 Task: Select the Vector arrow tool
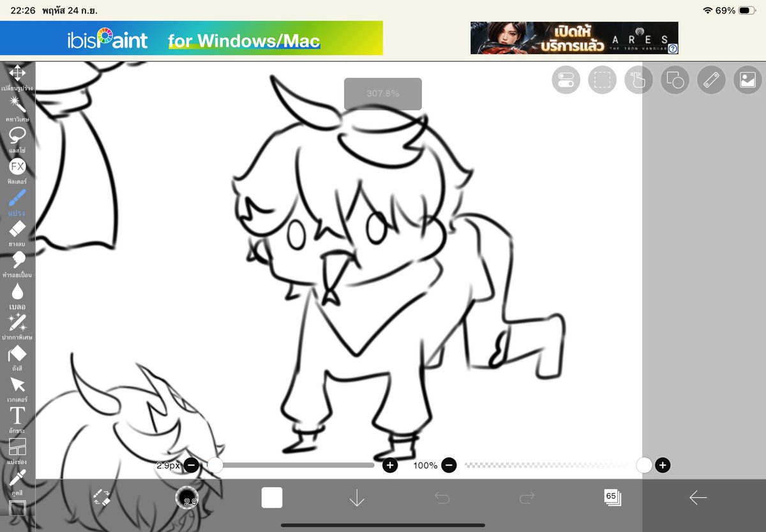coord(17,385)
